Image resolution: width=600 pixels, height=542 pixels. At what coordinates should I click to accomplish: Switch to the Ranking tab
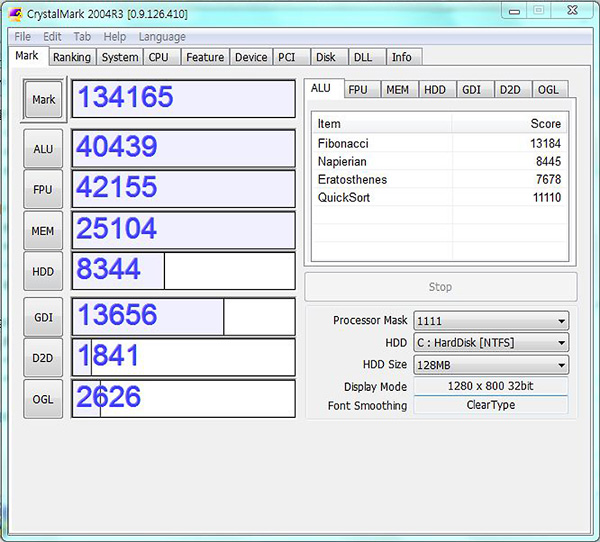[72, 57]
